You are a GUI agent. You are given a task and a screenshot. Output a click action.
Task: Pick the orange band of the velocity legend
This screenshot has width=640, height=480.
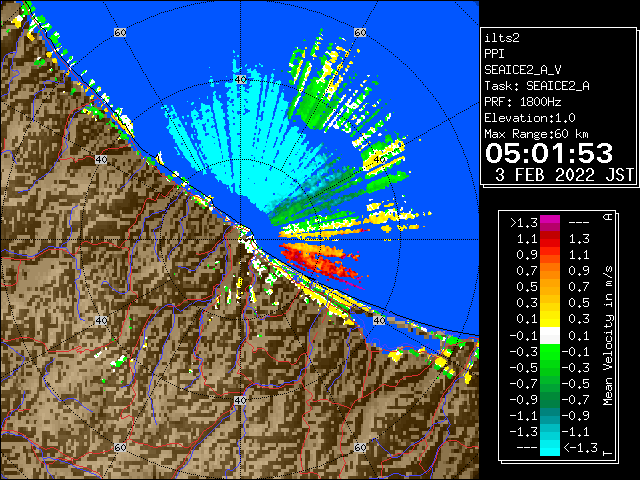coord(550,271)
